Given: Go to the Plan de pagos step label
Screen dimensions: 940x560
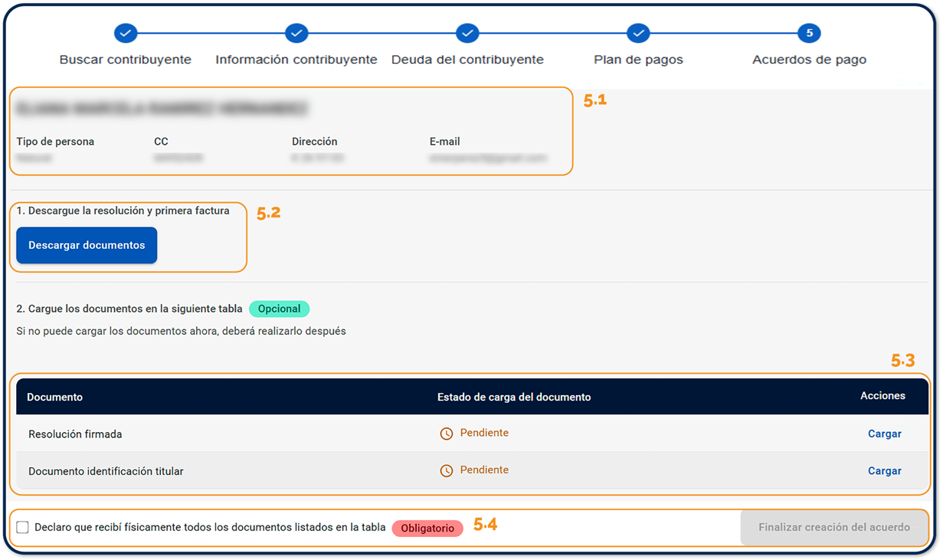Looking at the screenshot, I should pyautogui.click(x=638, y=60).
